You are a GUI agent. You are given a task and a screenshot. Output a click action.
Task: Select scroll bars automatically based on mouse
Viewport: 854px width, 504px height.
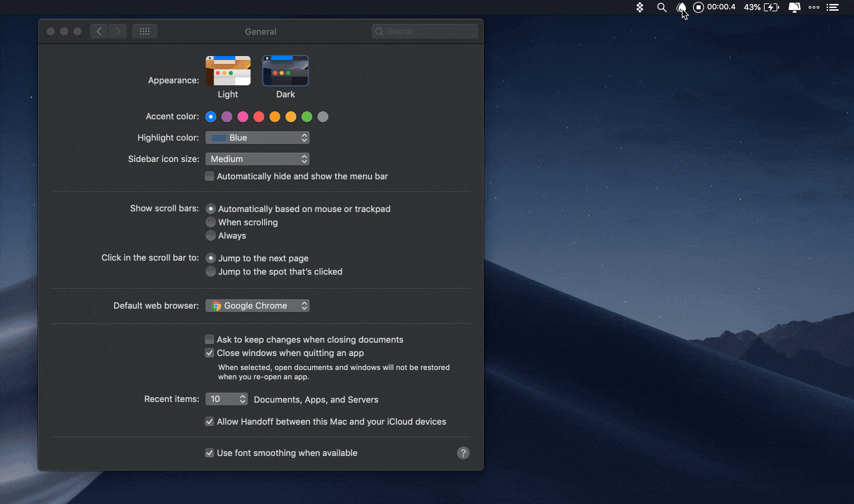tap(211, 209)
